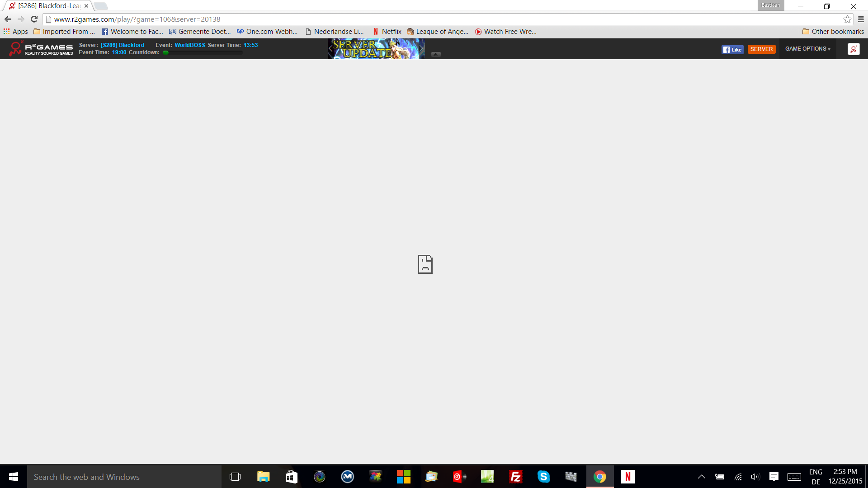Expand the Other bookmarks folder
The width and height of the screenshot is (868, 488).
(x=833, y=32)
